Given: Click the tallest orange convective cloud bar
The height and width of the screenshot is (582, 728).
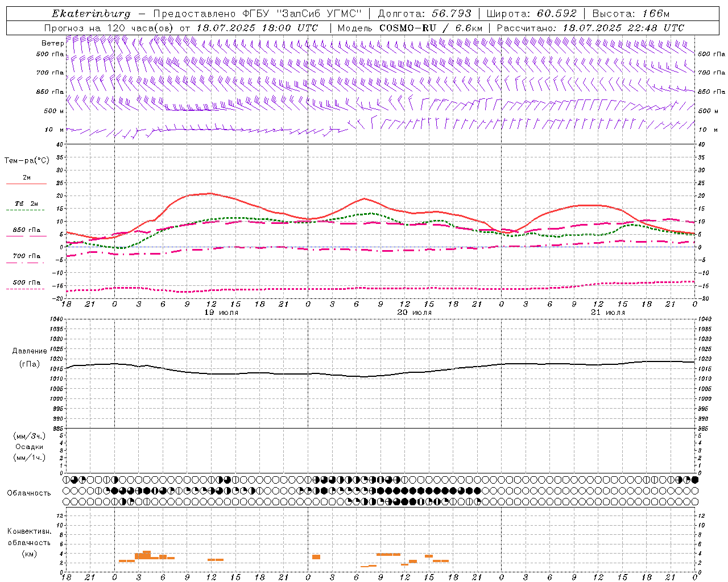Looking at the screenshot, I should (x=147, y=555).
